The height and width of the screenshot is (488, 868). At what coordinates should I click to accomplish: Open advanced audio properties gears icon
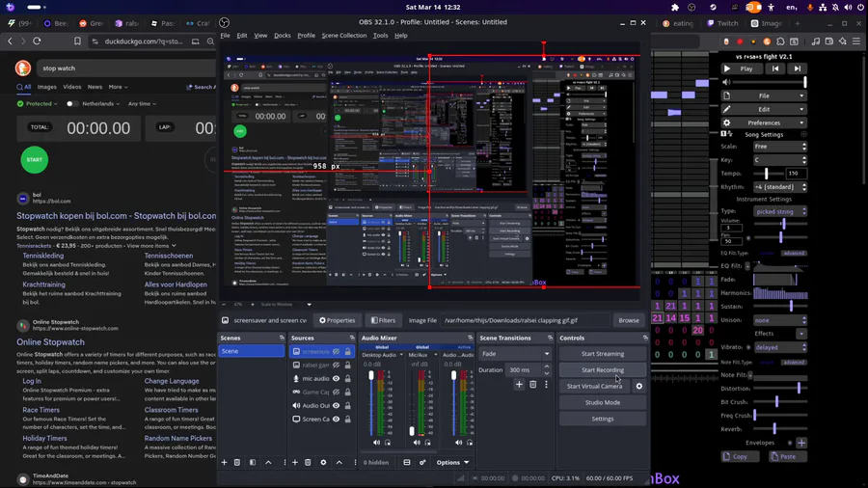[x=422, y=463]
